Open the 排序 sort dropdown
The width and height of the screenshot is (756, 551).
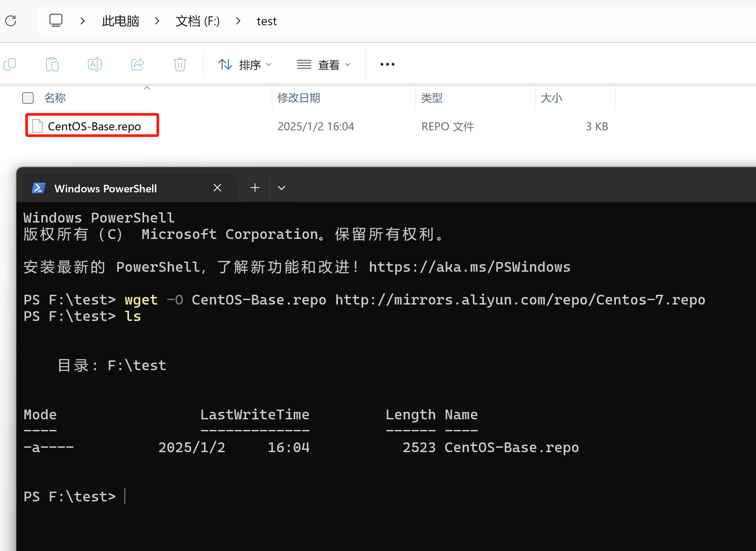tap(244, 65)
